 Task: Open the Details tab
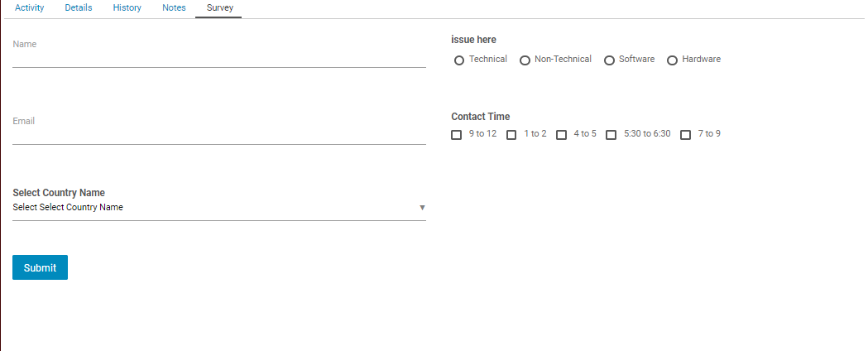(x=79, y=8)
